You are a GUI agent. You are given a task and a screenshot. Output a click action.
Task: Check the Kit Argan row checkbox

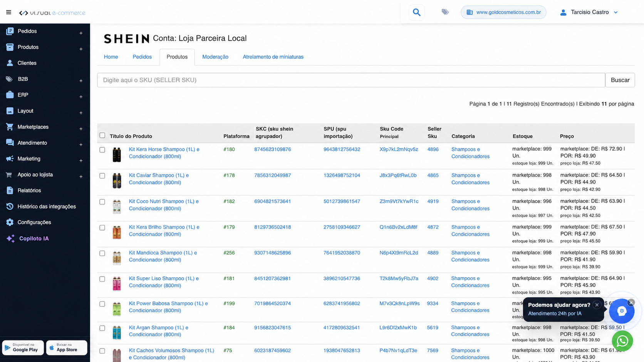click(102, 328)
